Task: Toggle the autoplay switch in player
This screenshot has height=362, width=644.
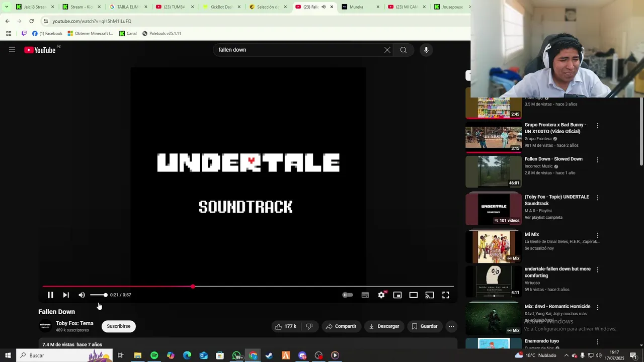Action: (348, 295)
